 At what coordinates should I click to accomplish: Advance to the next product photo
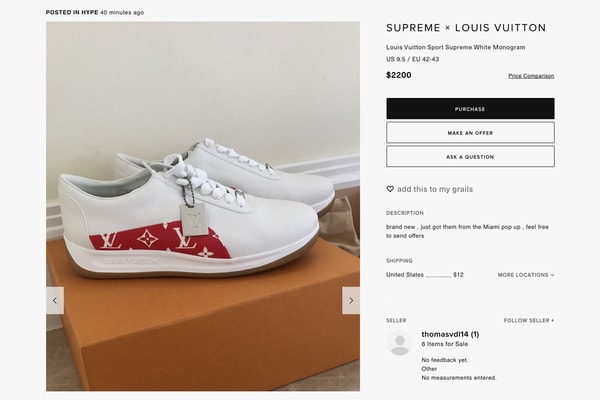tap(350, 300)
